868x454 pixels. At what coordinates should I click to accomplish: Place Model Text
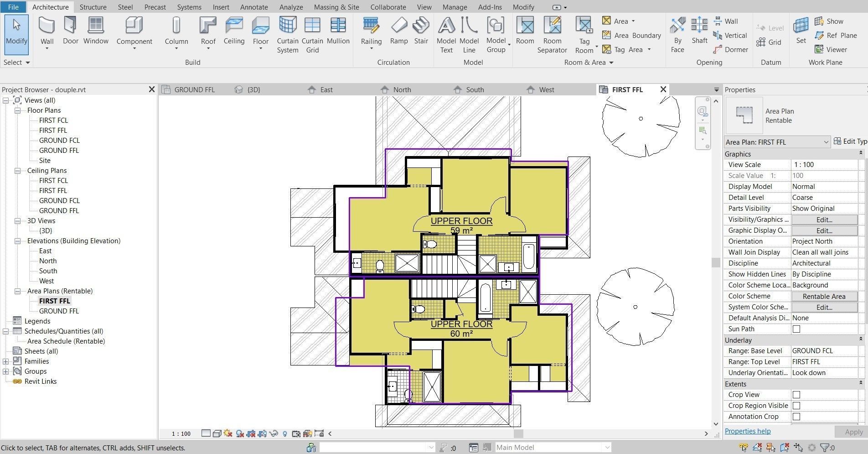(x=446, y=35)
